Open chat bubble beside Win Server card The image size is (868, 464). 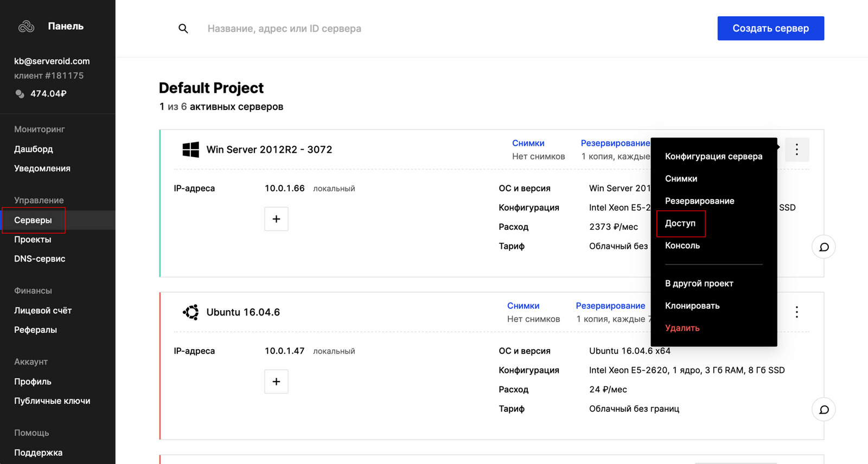click(824, 247)
